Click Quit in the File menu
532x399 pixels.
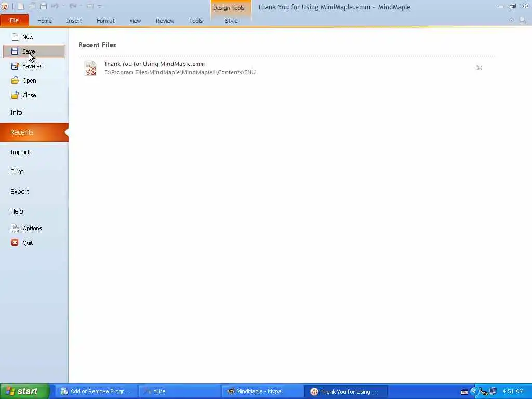pyautogui.click(x=34, y=243)
